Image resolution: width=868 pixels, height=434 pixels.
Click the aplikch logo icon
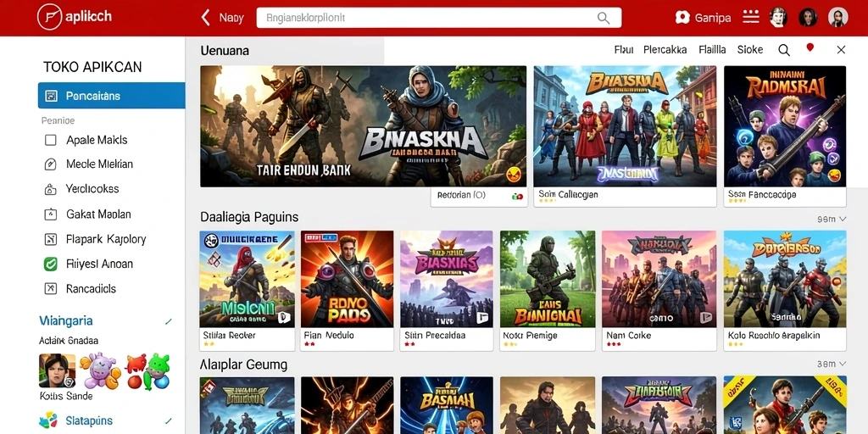click(x=49, y=17)
